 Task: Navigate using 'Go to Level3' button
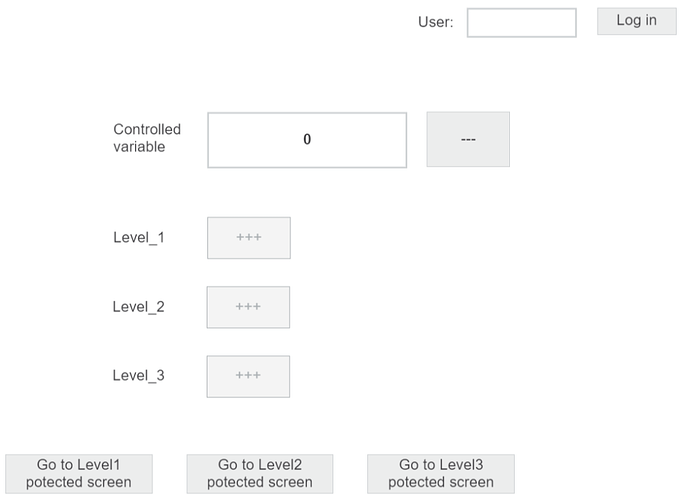point(441,473)
